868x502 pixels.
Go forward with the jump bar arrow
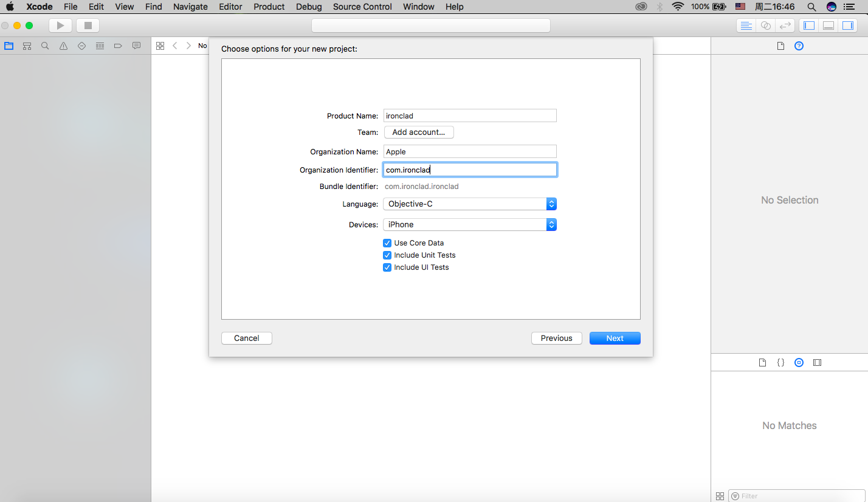coord(188,46)
